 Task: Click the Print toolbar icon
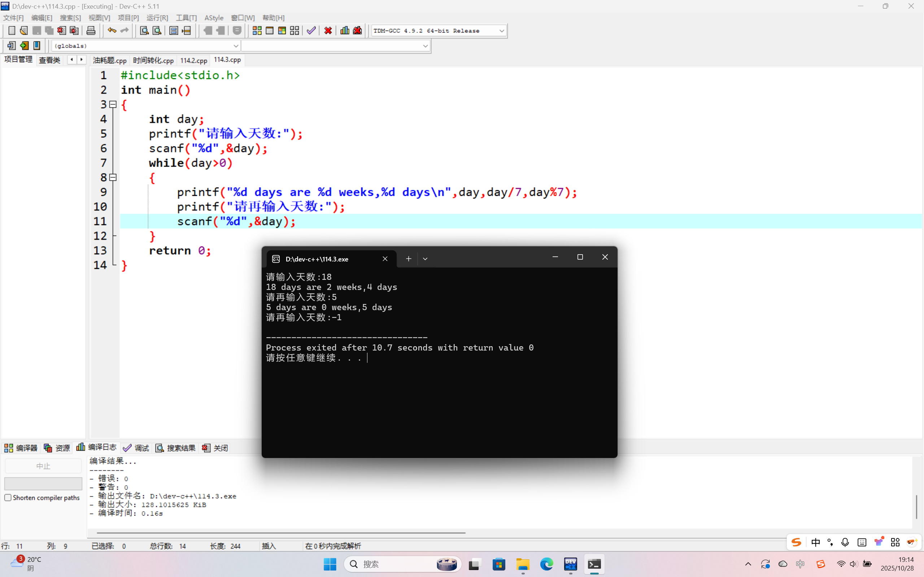(x=91, y=31)
